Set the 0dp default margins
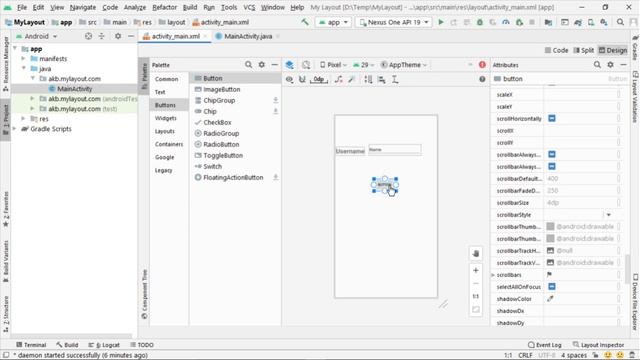640x360 pixels. coord(319,80)
